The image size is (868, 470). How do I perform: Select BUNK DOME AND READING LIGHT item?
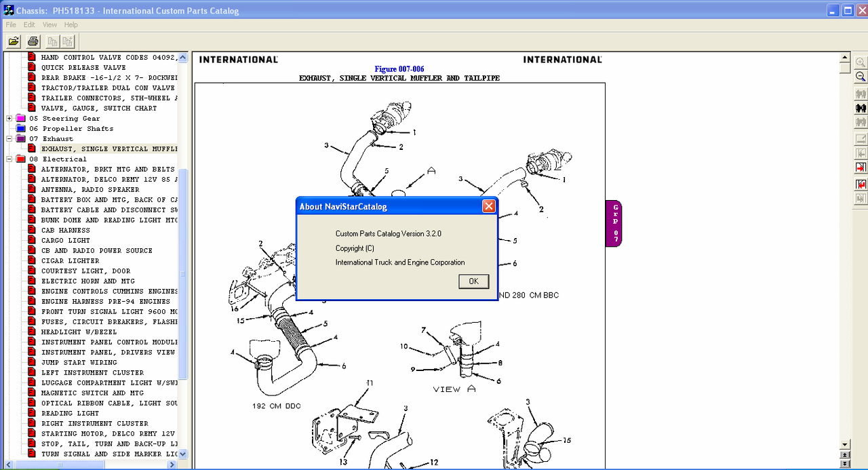108,220
